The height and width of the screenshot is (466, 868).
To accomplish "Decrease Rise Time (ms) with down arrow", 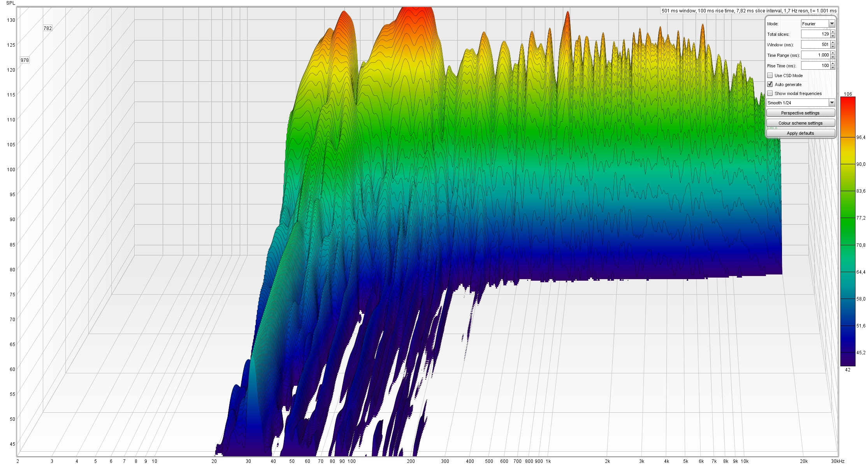I will click(x=833, y=68).
